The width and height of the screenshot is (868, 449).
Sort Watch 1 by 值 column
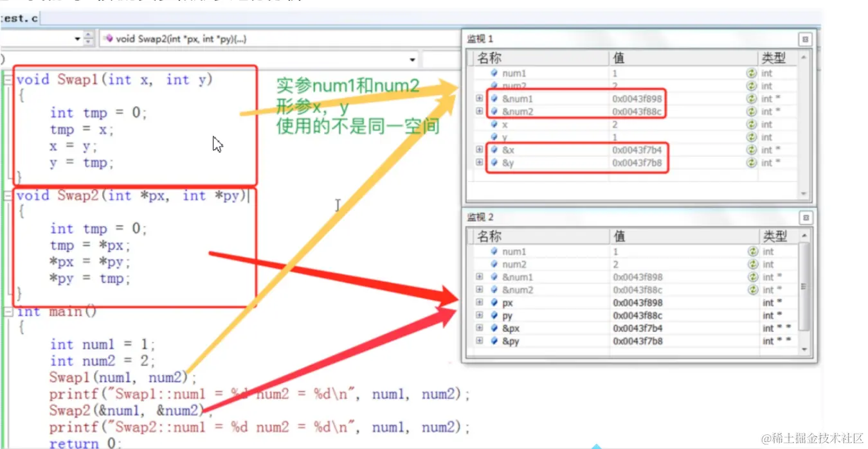[683, 58]
